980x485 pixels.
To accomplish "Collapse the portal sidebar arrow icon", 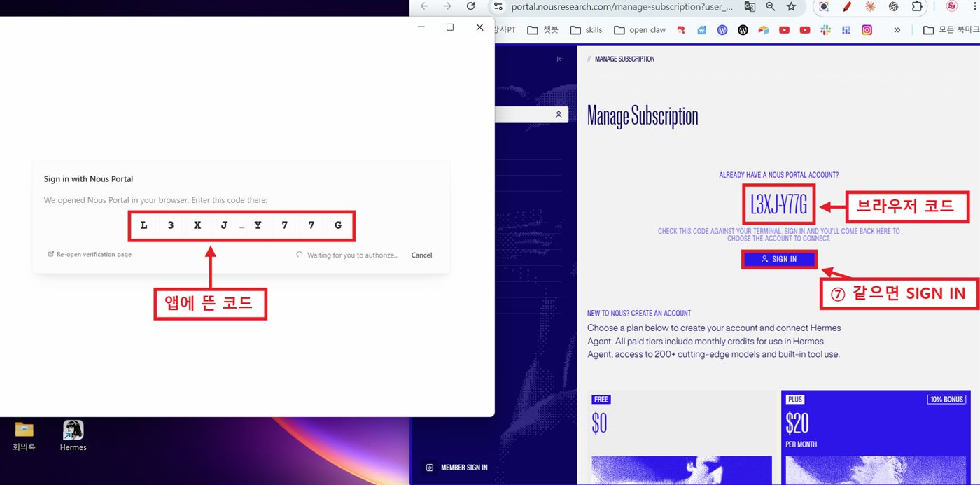I will (x=560, y=59).
